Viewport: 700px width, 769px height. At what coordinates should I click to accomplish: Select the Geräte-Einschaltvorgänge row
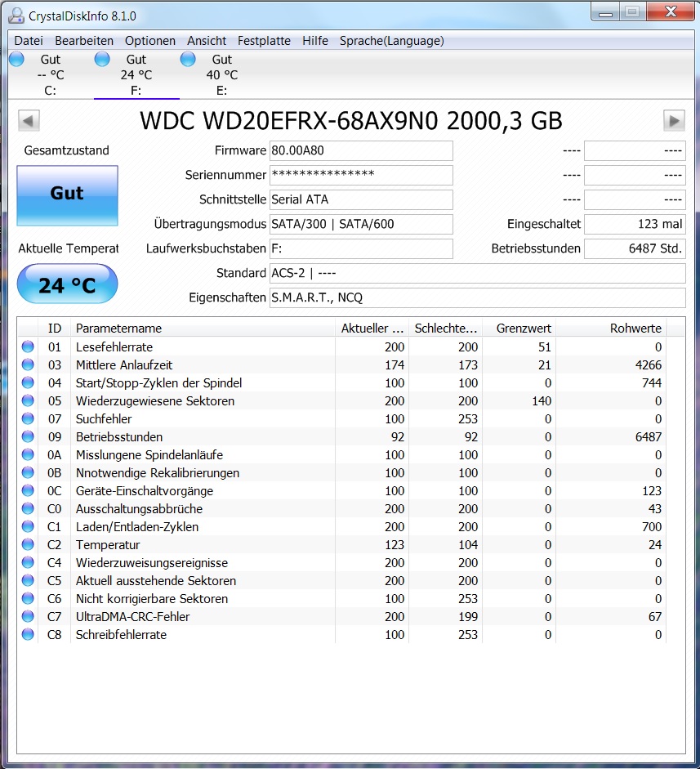(x=341, y=491)
